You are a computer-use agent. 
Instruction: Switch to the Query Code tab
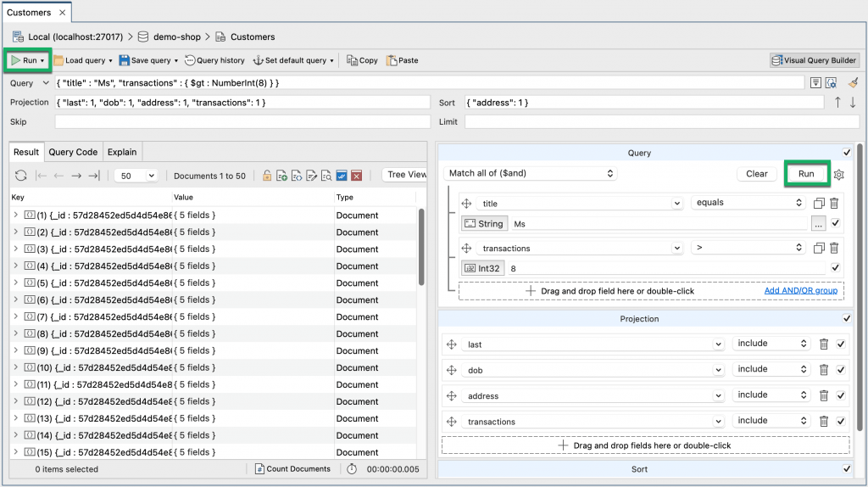tap(73, 152)
